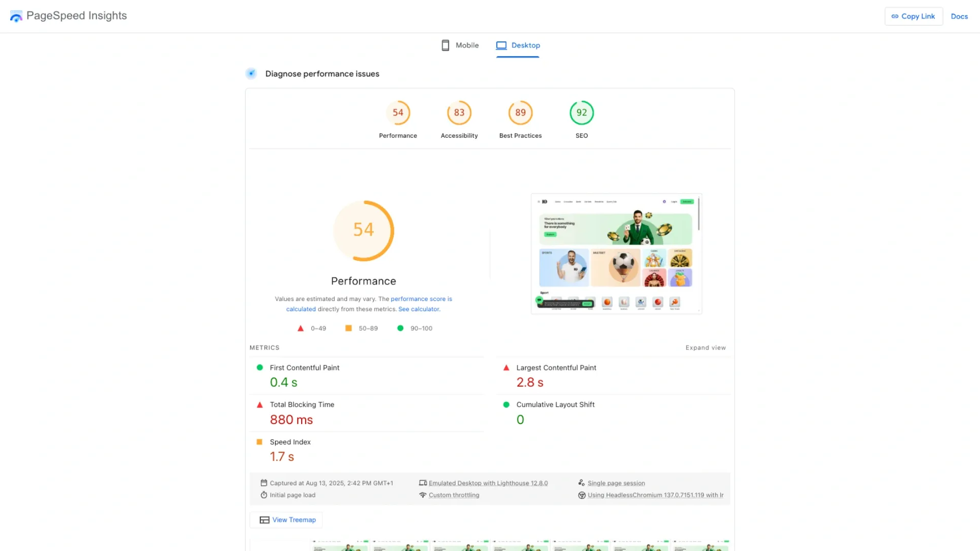Open the Best Practices 89 score gauge
Image resolution: width=980 pixels, height=551 pixels.
click(521, 113)
